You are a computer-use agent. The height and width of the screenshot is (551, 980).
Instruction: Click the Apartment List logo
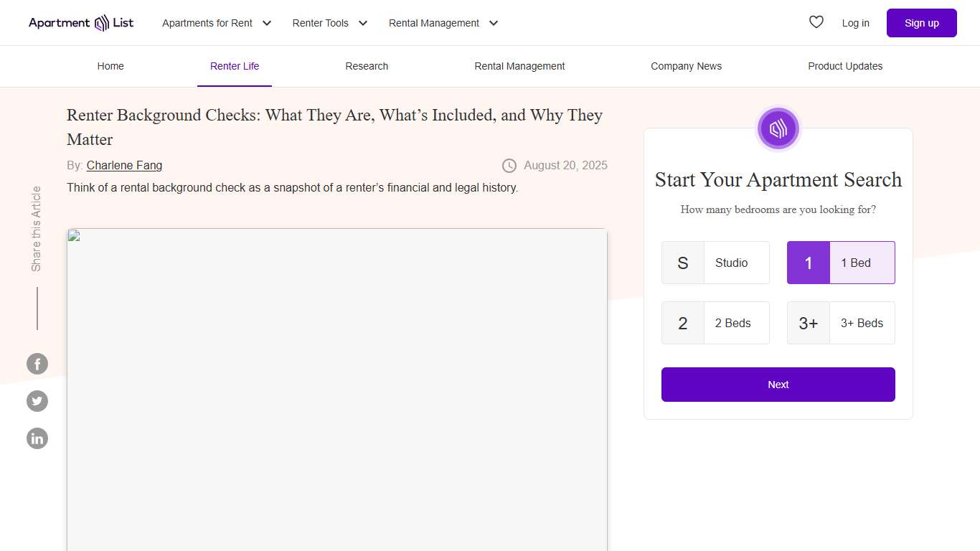point(80,22)
